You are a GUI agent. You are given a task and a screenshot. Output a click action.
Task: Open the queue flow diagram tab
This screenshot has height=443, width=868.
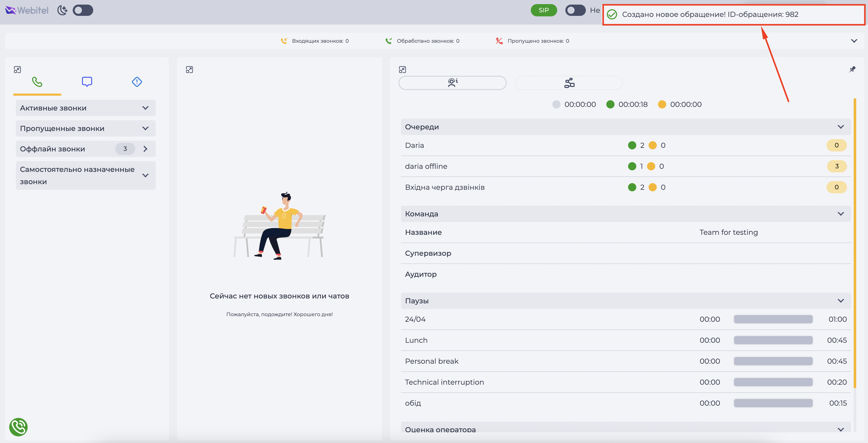click(x=569, y=83)
